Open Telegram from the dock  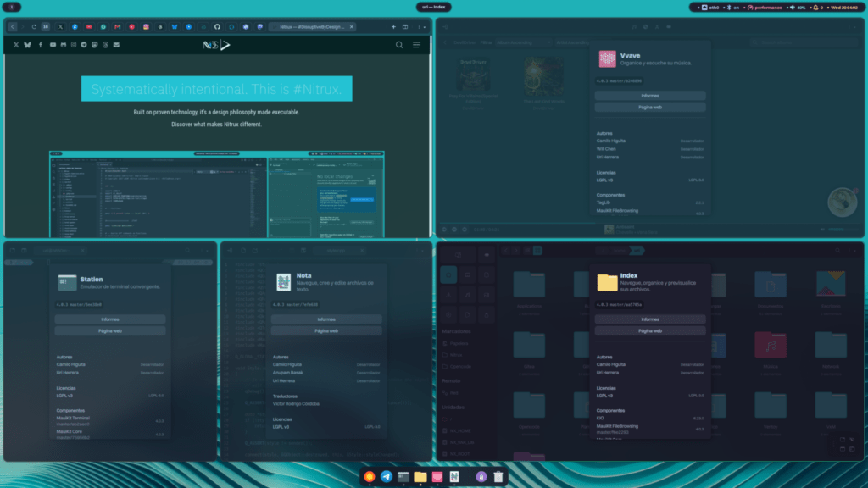[387, 477]
